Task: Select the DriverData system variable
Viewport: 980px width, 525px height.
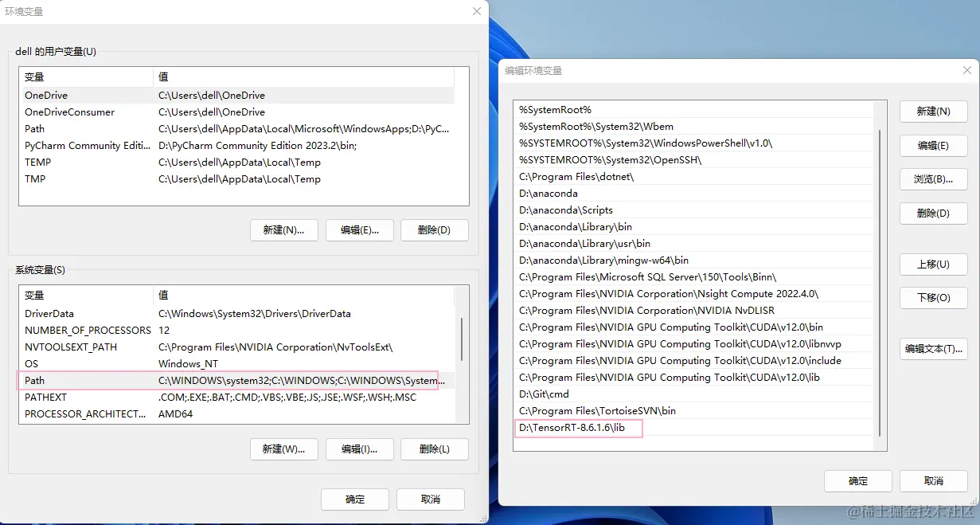Action: [236, 313]
